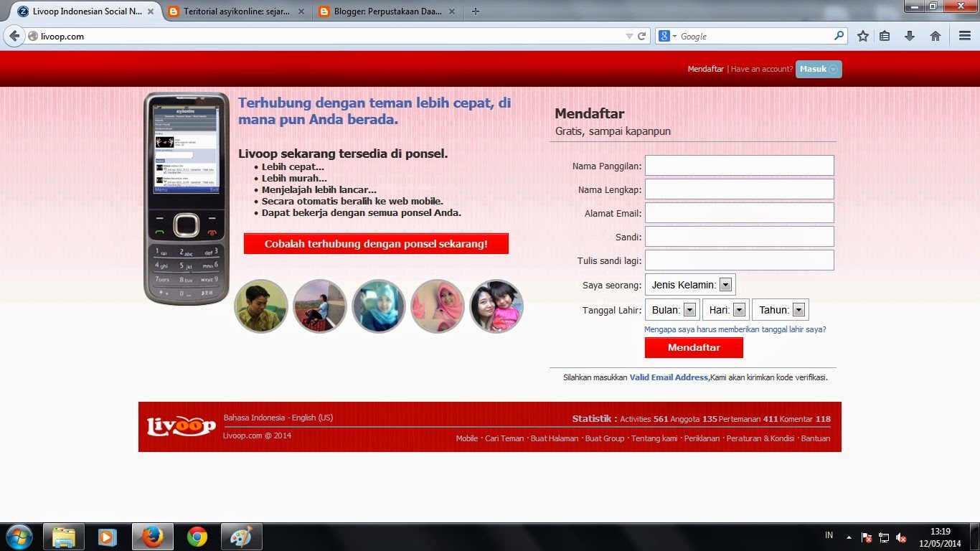Click the IN language indicator in tray
This screenshot has height=551, width=980.
(x=829, y=535)
